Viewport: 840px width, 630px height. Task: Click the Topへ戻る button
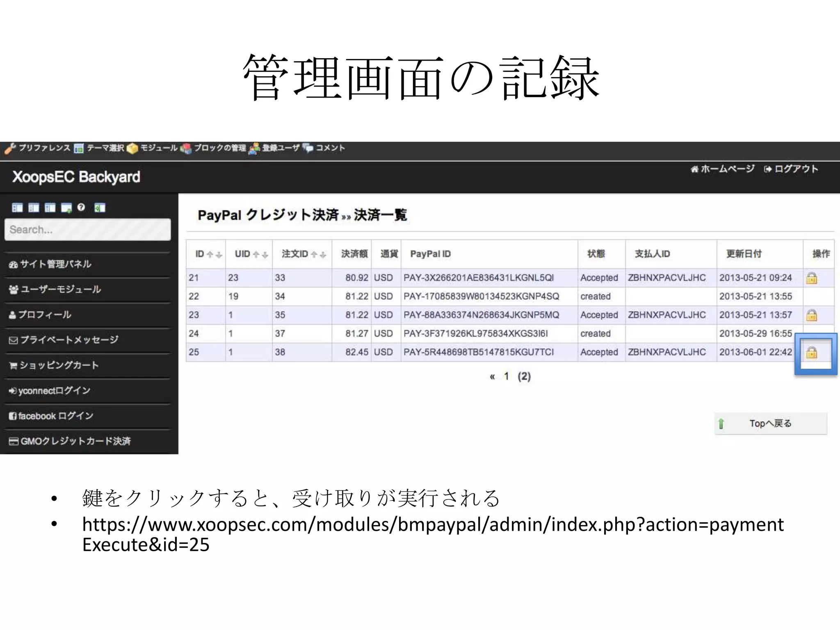771,423
